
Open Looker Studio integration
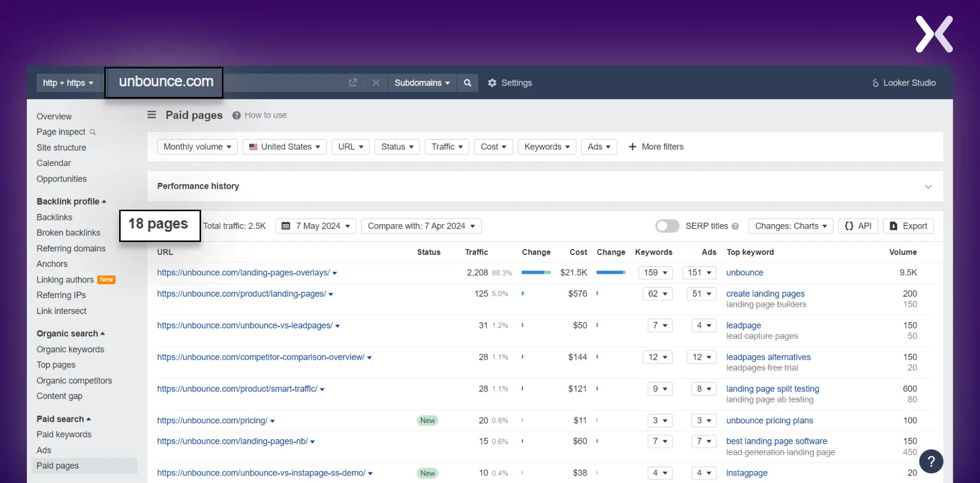pyautogui.click(x=904, y=83)
